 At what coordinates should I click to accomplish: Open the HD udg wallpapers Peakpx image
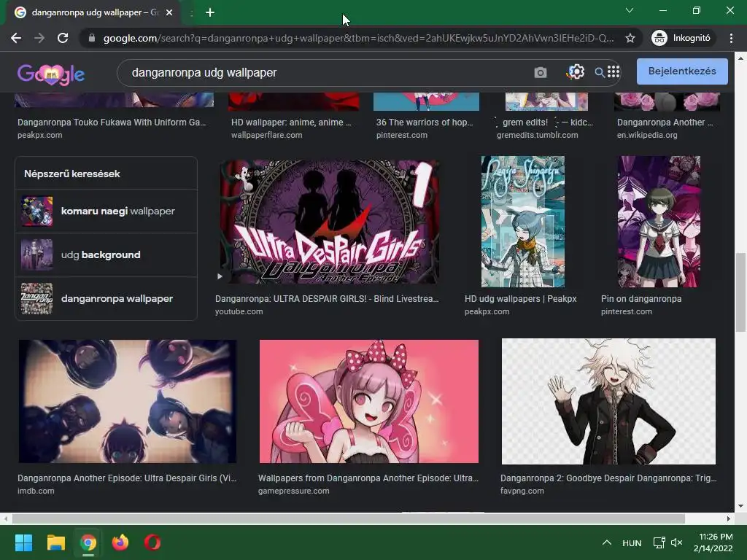[522, 222]
